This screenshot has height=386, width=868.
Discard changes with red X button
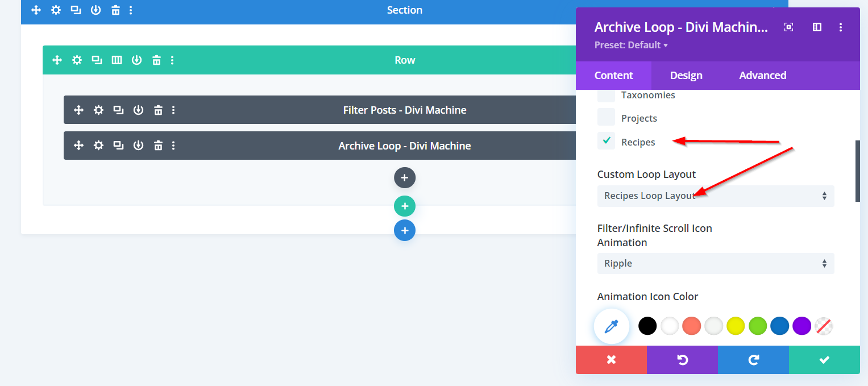tap(611, 360)
